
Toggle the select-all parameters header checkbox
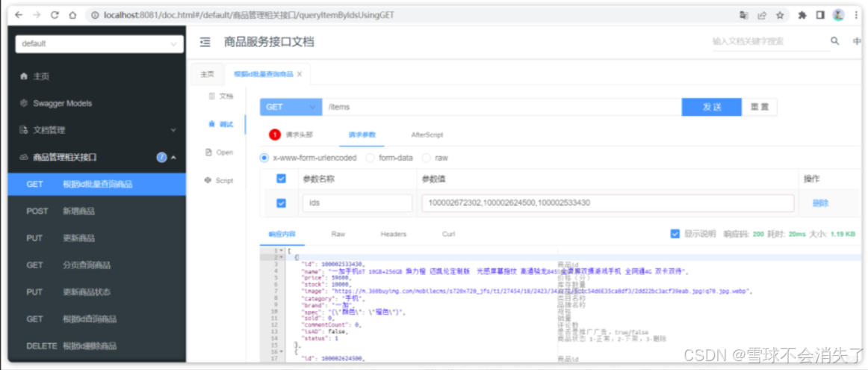click(281, 179)
